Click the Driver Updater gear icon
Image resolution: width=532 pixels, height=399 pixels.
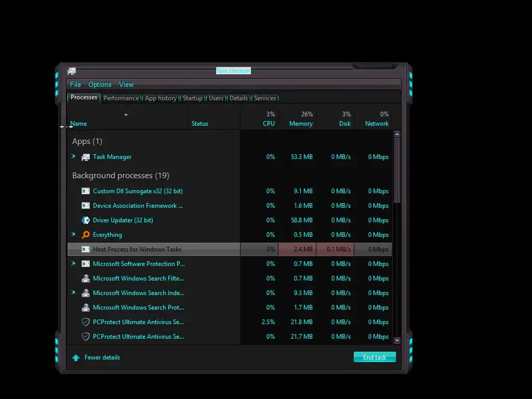coord(86,220)
